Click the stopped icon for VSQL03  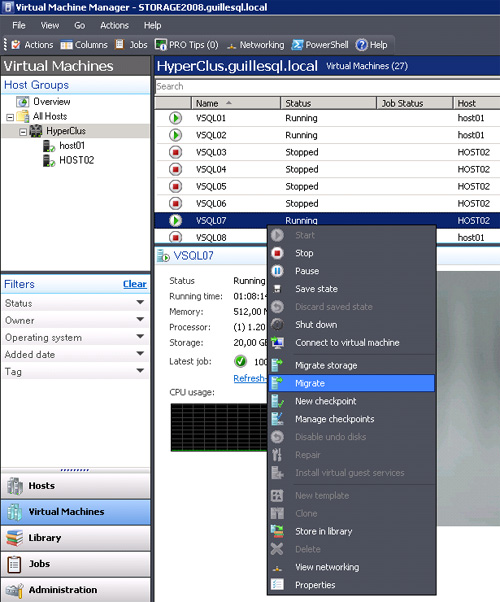(x=175, y=152)
